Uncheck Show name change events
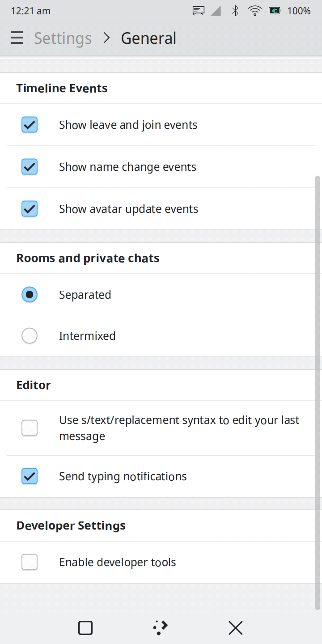322x644 pixels. (30, 167)
